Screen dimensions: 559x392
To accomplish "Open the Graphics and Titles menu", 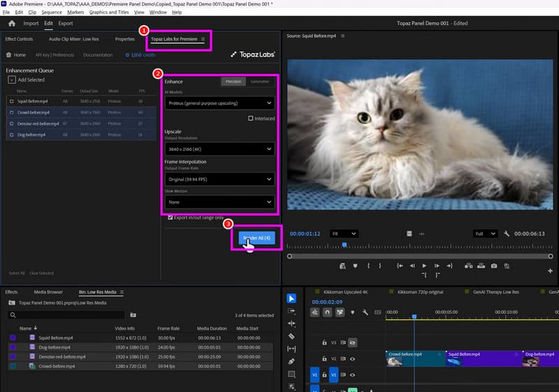I will (109, 12).
